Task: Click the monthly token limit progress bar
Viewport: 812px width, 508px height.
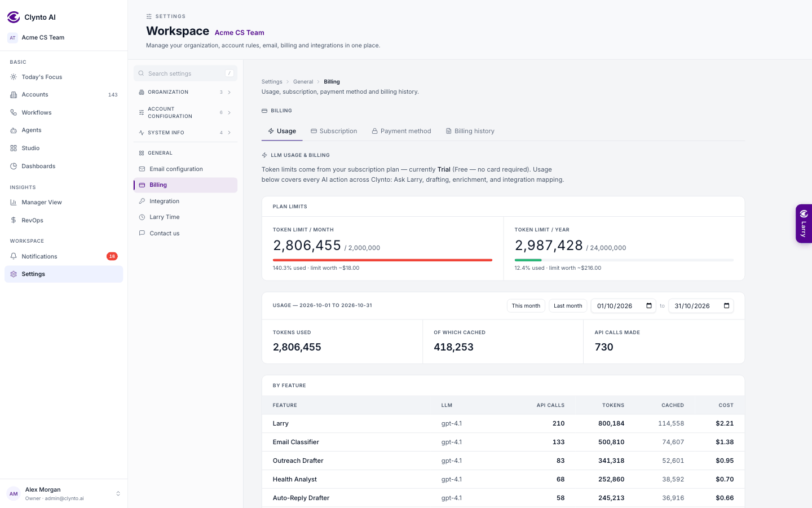Action: pyautogui.click(x=382, y=260)
